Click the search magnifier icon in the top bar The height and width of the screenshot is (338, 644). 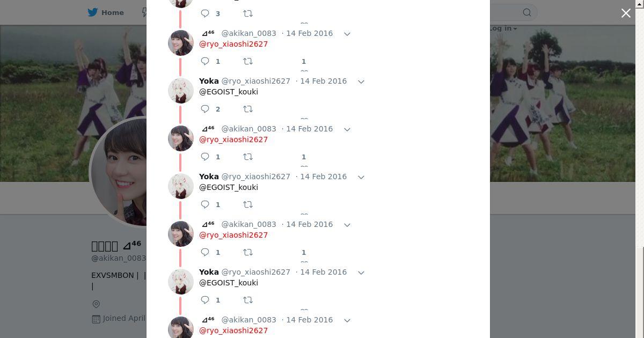(x=527, y=12)
